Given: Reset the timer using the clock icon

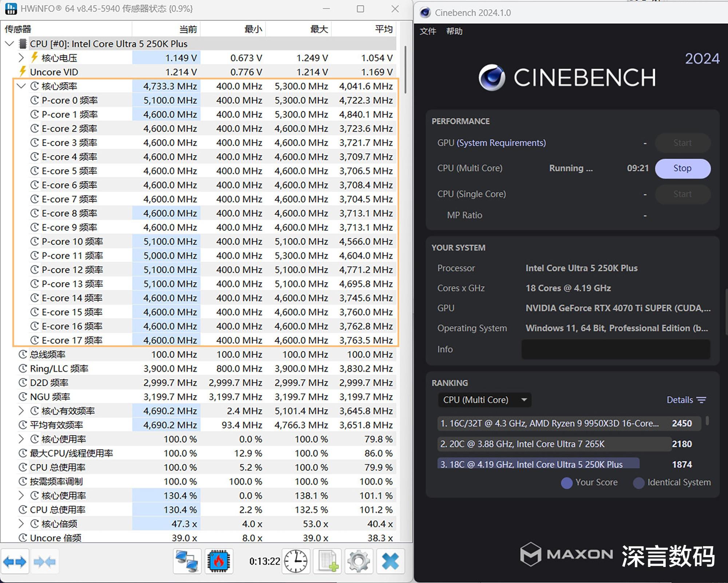Looking at the screenshot, I should click(x=296, y=561).
